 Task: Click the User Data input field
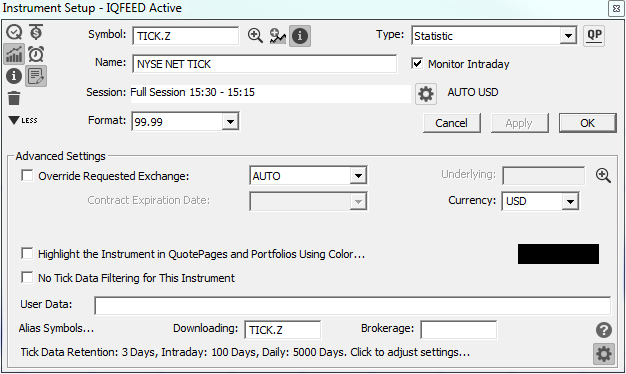[353, 305]
